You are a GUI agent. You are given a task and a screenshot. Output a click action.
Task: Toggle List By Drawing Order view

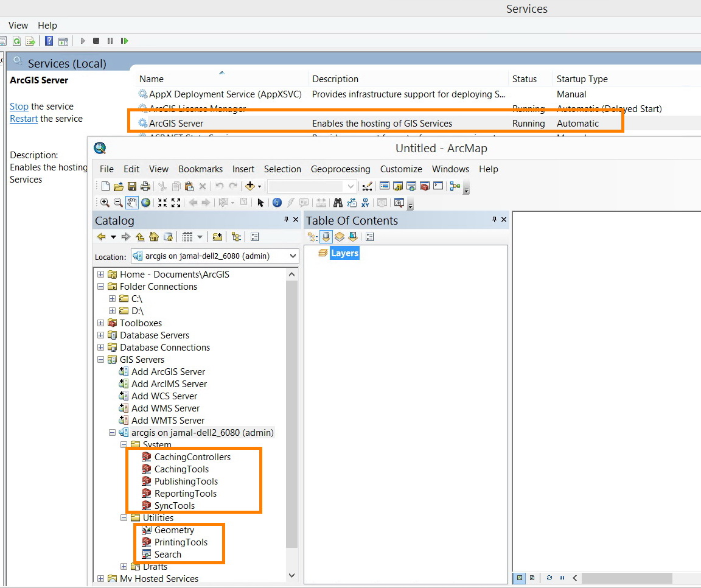(313, 237)
